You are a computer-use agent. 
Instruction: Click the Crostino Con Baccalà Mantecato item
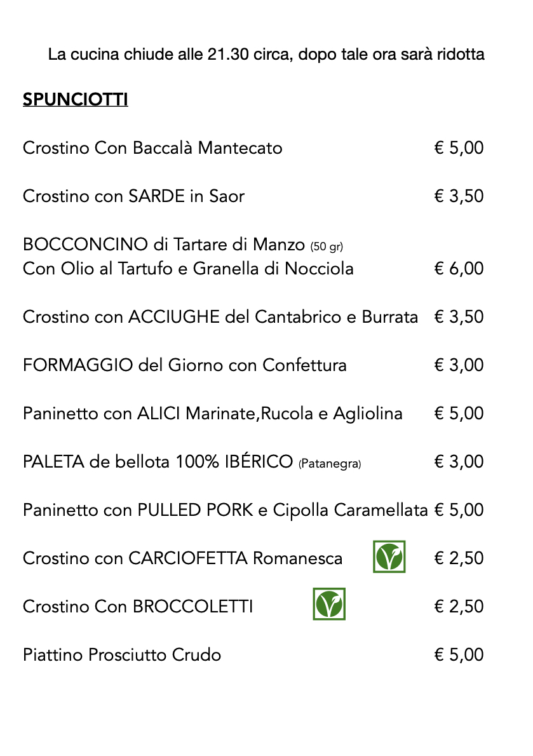(152, 147)
